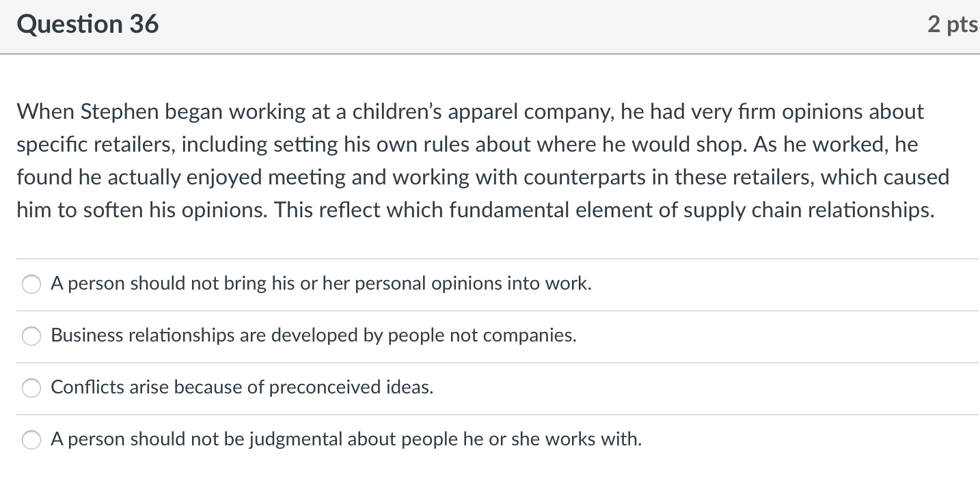Click the '2 pts' label

click(x=953, y=24)
